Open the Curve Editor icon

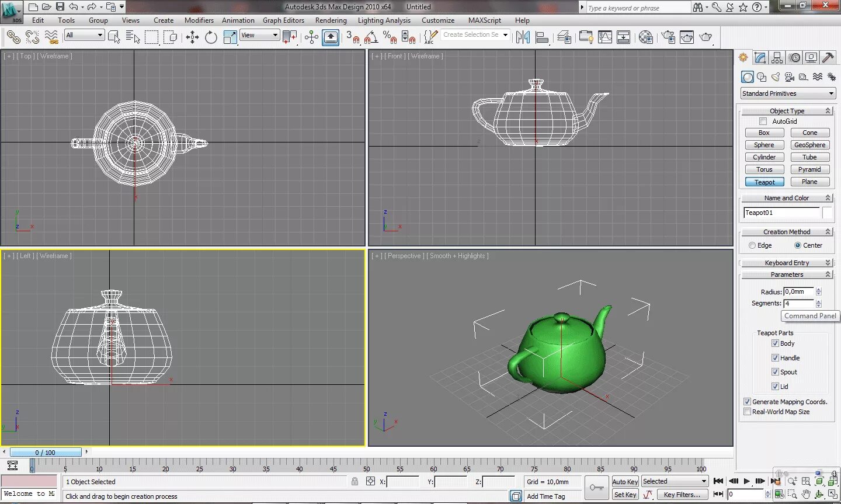click(605, 37)
